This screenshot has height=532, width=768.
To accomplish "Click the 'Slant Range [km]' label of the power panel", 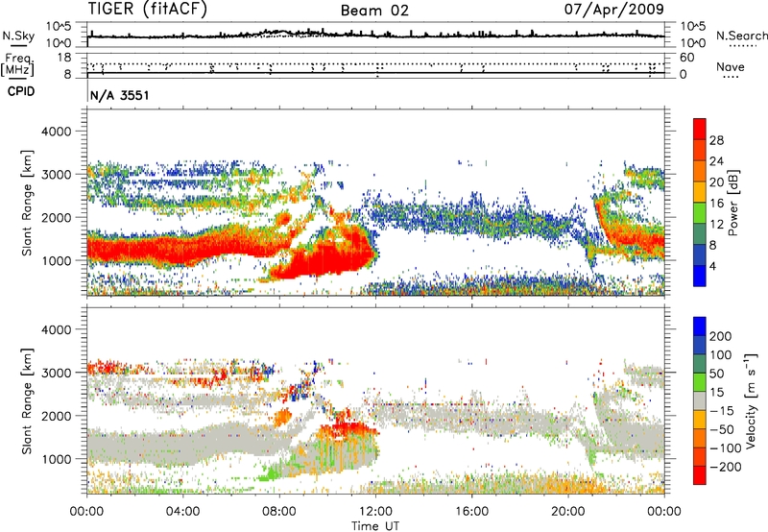I will pyautogui.click(x=27, y=203).
